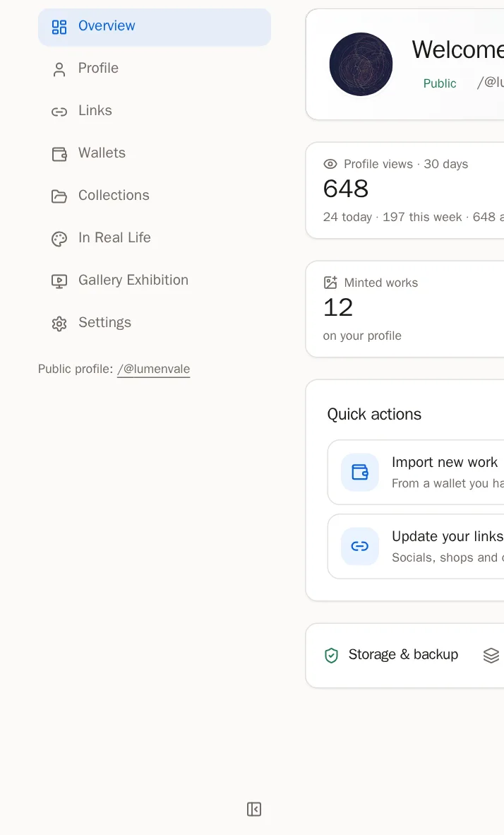Click the Storage & backup label
Image resolution: width=504 pixels, height=835 pixels.
point(403,654)
